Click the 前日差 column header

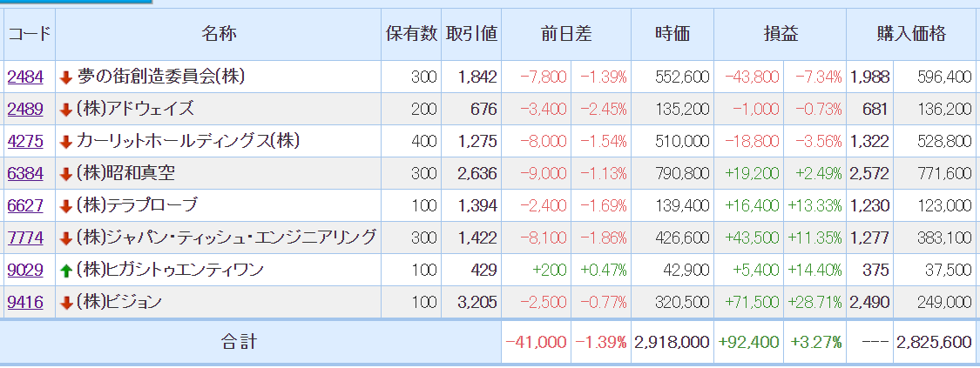(x=566, y=34)
